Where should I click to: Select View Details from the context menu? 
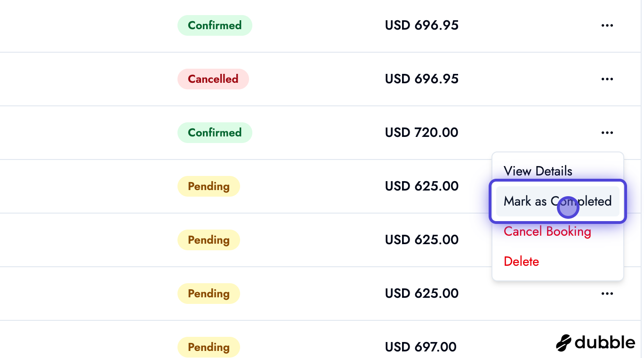click(538, 171)
